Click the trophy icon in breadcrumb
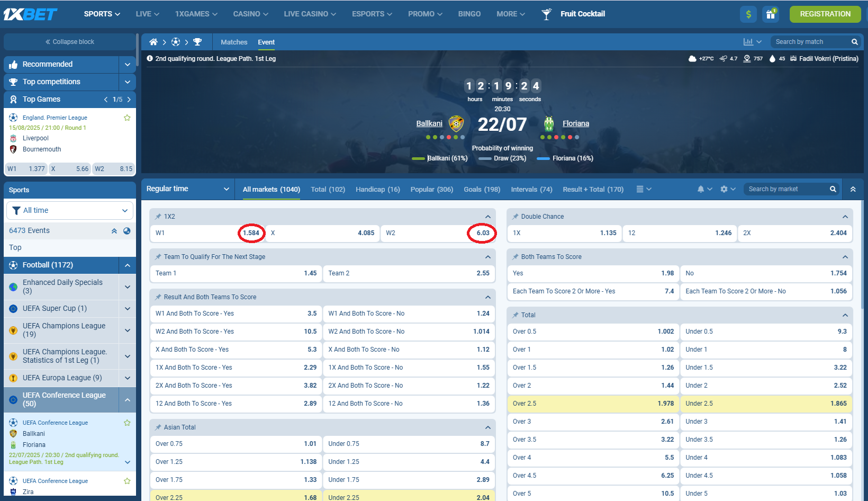 point(197,42)
